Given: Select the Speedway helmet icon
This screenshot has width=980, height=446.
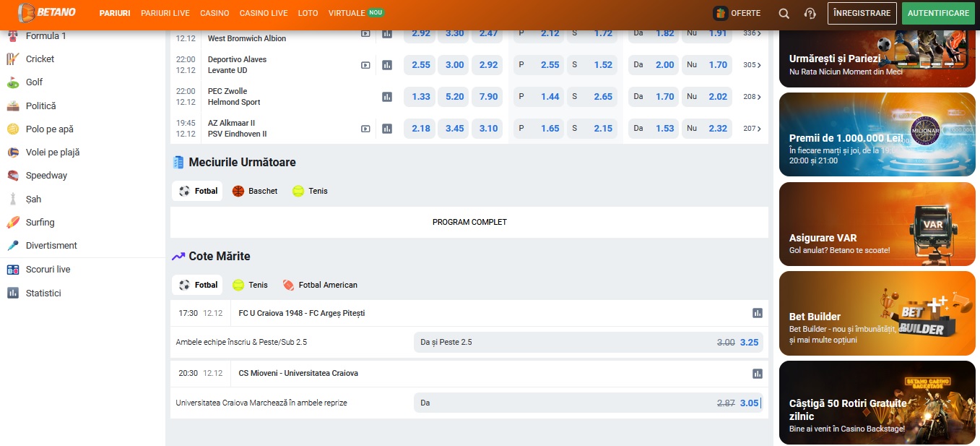Looking at the screenshot, I should tap(13, 176).
